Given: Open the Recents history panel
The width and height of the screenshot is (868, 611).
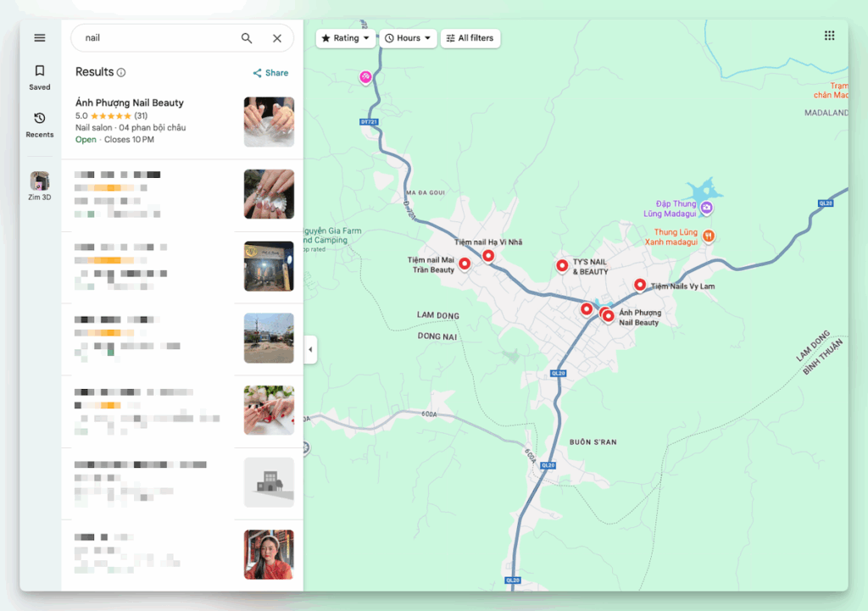Looking at the screenshot, I should [x=39, y=124].
